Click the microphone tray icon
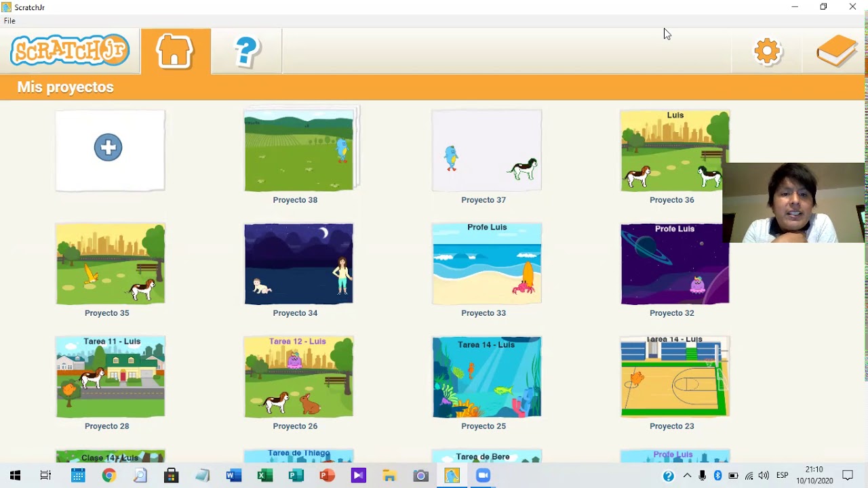This screenshot has height=488, width=868. [x=703, y=476]
